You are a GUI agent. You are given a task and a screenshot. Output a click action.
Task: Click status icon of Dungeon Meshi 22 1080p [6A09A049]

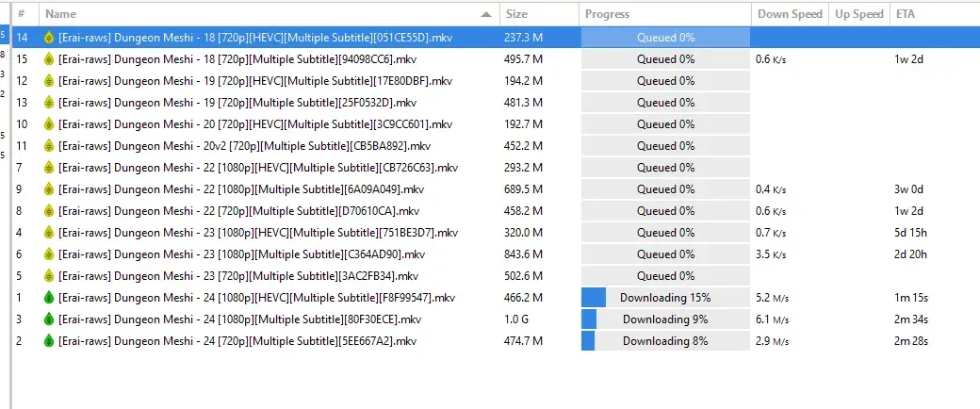click(49, 189)
